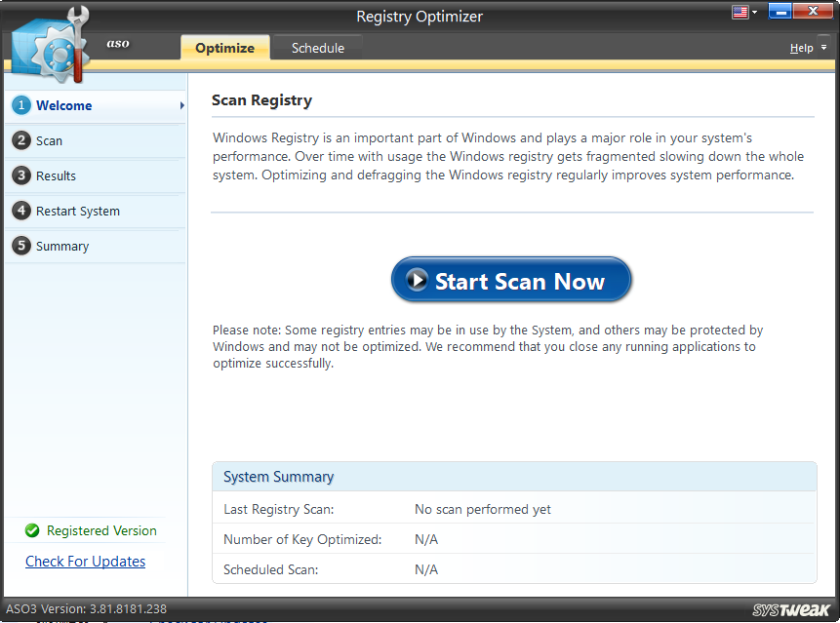Switch to the Schedule tab
The image size is (840, 623).
point(317,47)
